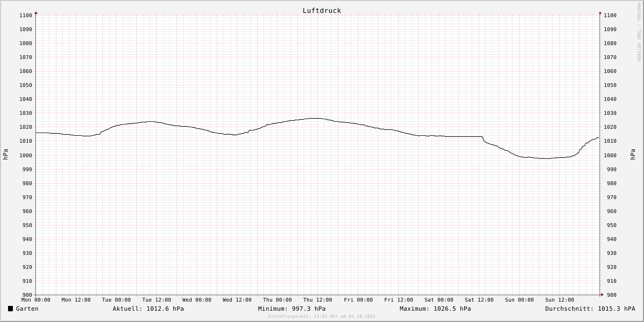Click the 990 tick on the left axis
This screenshot has width=644, height=322.
[x=28, y=170]
